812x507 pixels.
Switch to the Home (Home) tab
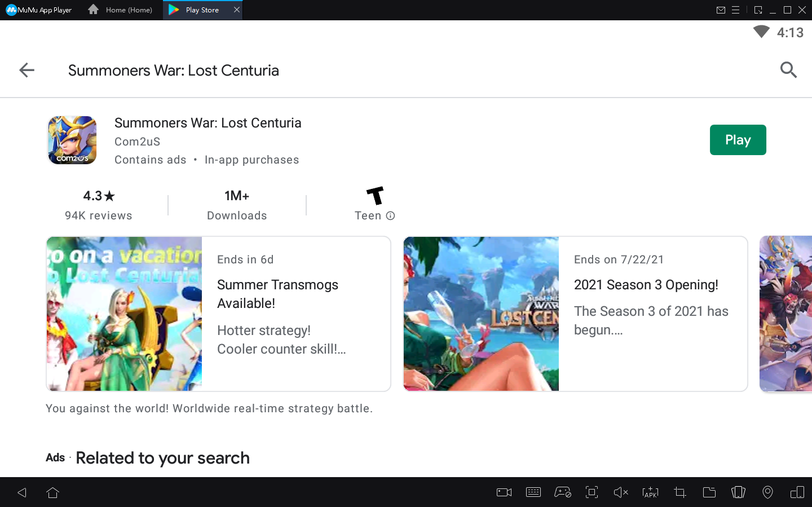coord(121,10)
